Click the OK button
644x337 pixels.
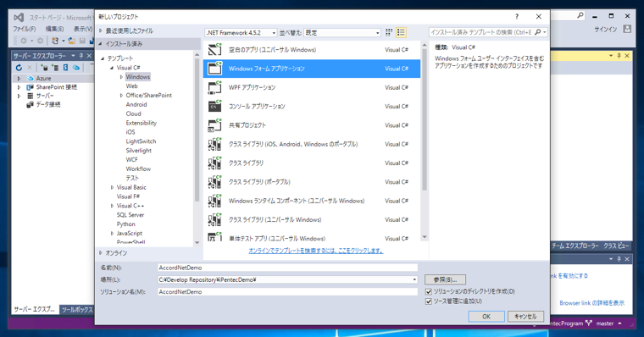pos(486,317)
